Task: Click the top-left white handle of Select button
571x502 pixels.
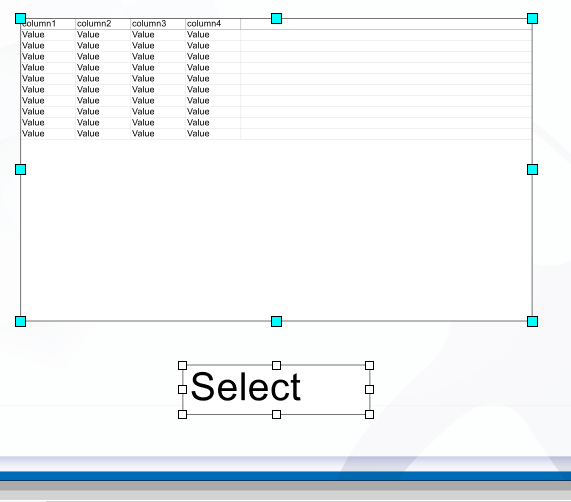Action: [182, 365]
